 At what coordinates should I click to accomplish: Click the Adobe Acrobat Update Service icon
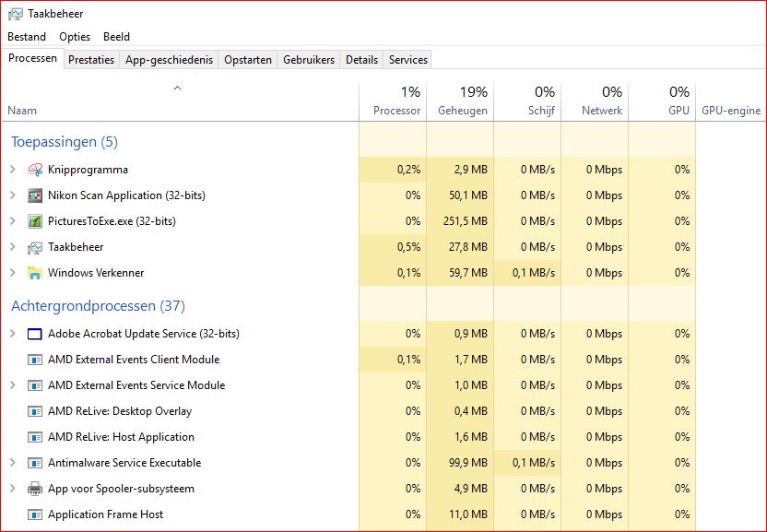[35, 334]
